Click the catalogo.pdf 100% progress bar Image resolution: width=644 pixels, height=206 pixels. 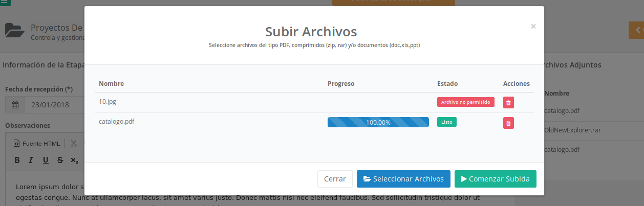(378, 122)
